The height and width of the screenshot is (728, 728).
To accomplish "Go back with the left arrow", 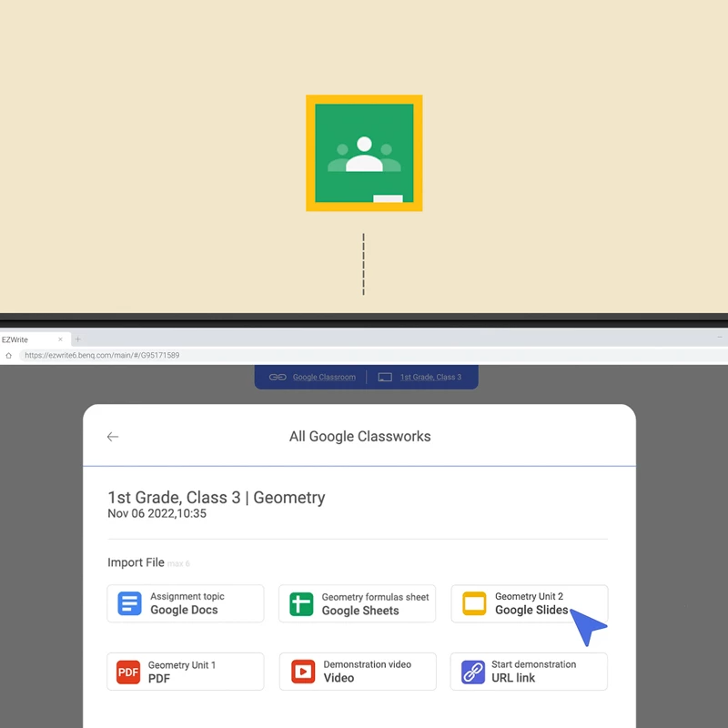I will tap(112, 437).
